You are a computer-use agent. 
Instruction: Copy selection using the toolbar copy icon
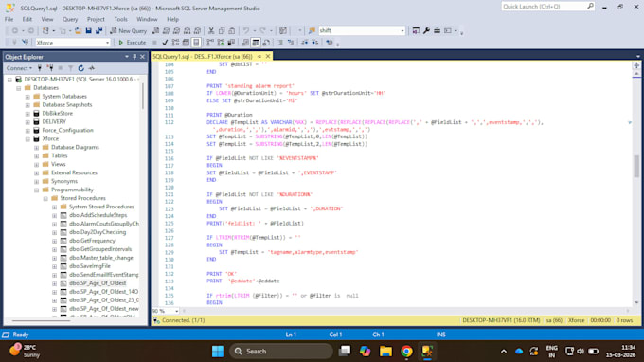click(x=222, y=31)
